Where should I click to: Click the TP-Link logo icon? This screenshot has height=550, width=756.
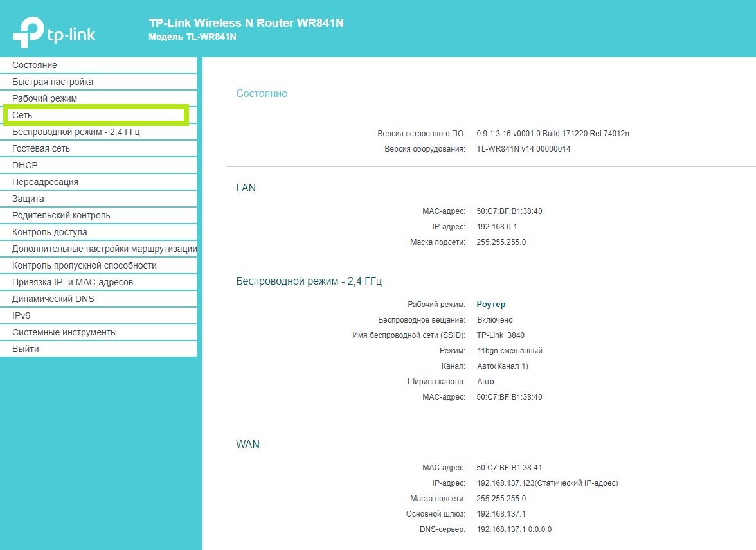click(x=28, y=33)
